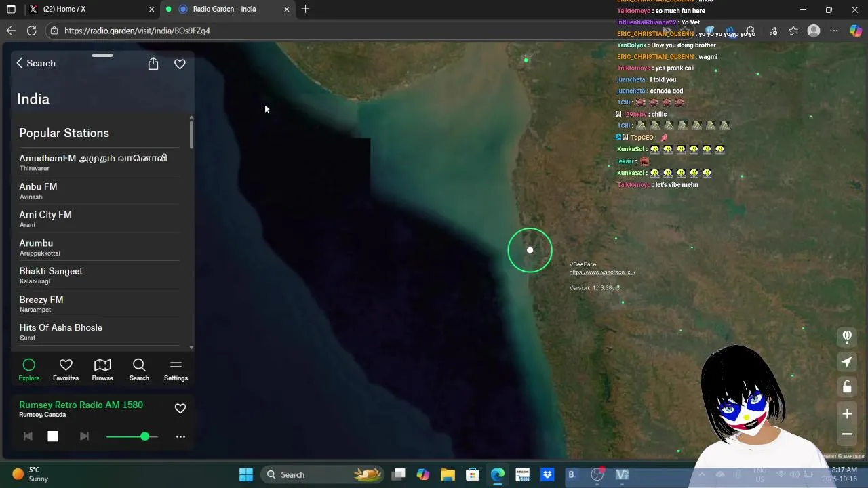
Task: Toggle the map lock icon
Action: [847, 387]
